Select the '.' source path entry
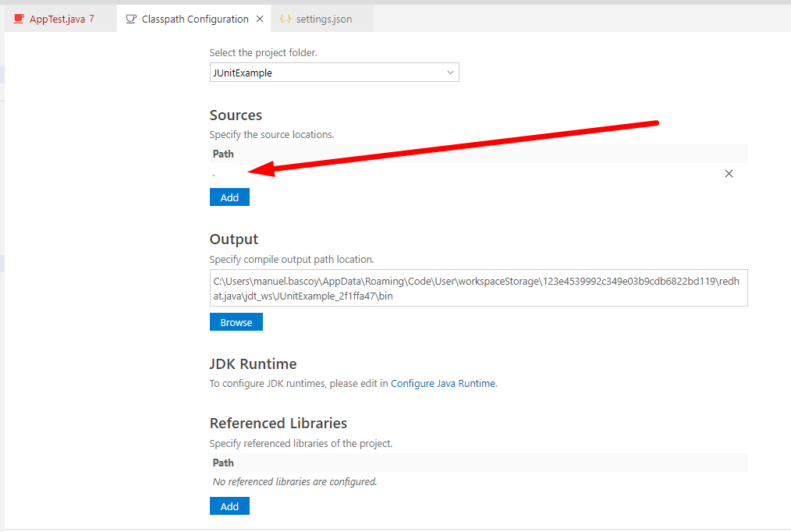791x532 pixels. (x=214, y=174)
